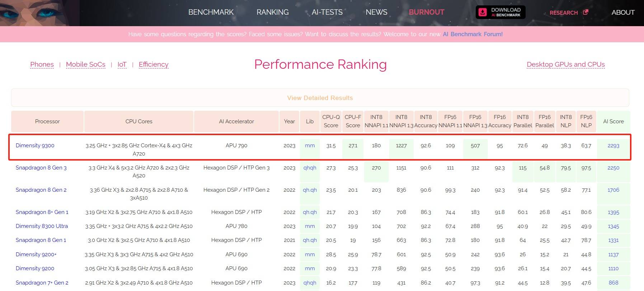Screen dimensions: 644x291
Task: Click the Download AI Benchmark icon
Action: click(x=483, y=12)
